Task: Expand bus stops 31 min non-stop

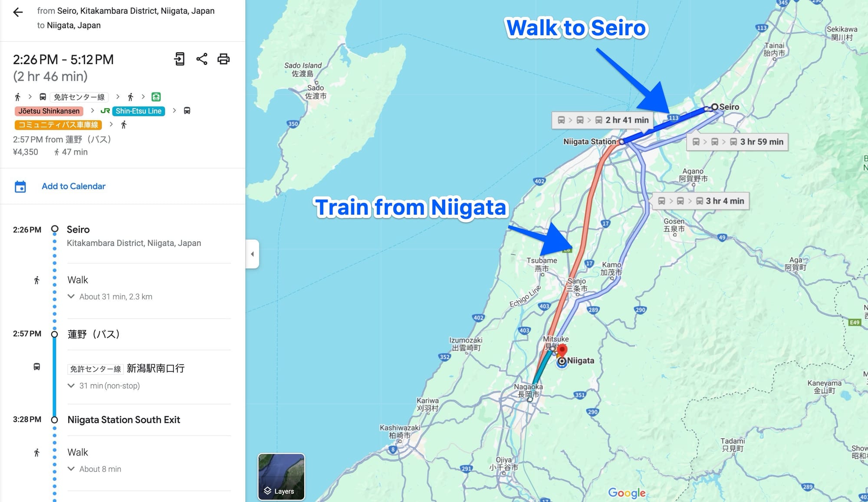Action: pos(71,386)
